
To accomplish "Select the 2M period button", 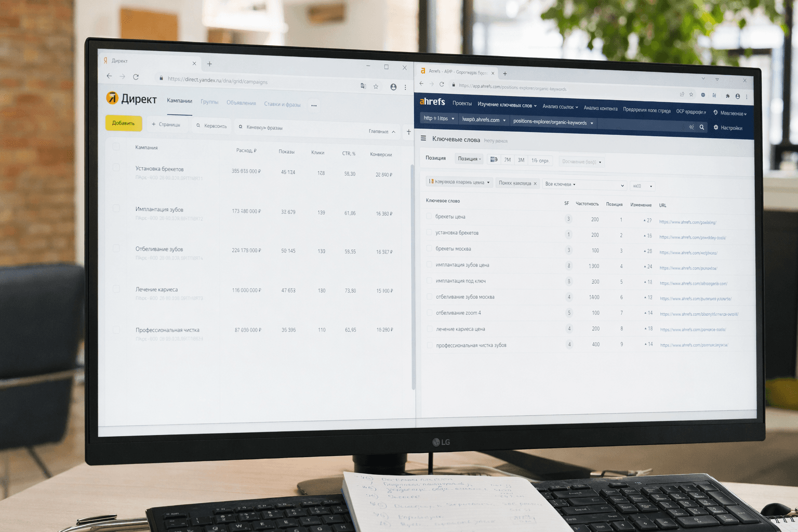I will [508, 160].
